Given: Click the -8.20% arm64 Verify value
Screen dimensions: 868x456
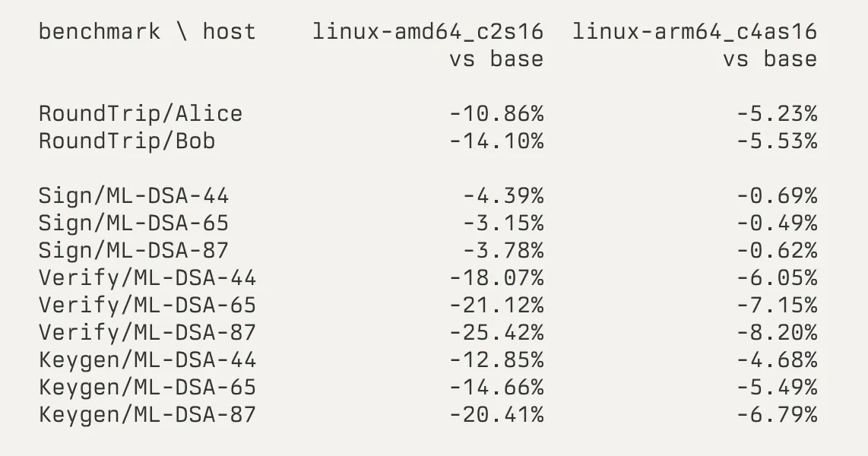Looking at the screenshot, I should coord(777,333).
